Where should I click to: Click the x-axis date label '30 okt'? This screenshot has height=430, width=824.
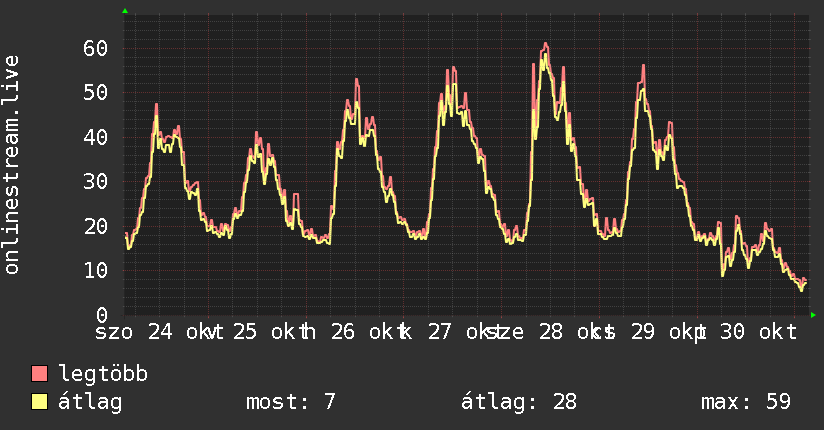[758, 332]
